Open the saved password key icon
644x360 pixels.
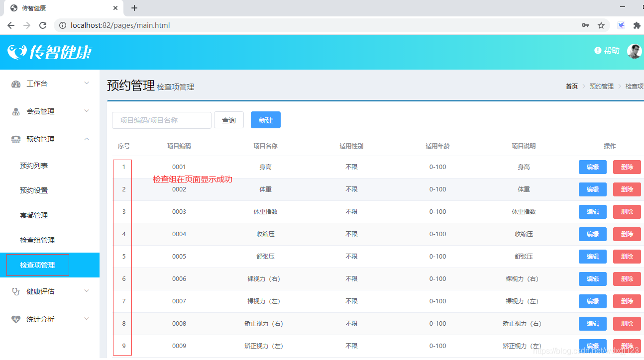(585, 25)
